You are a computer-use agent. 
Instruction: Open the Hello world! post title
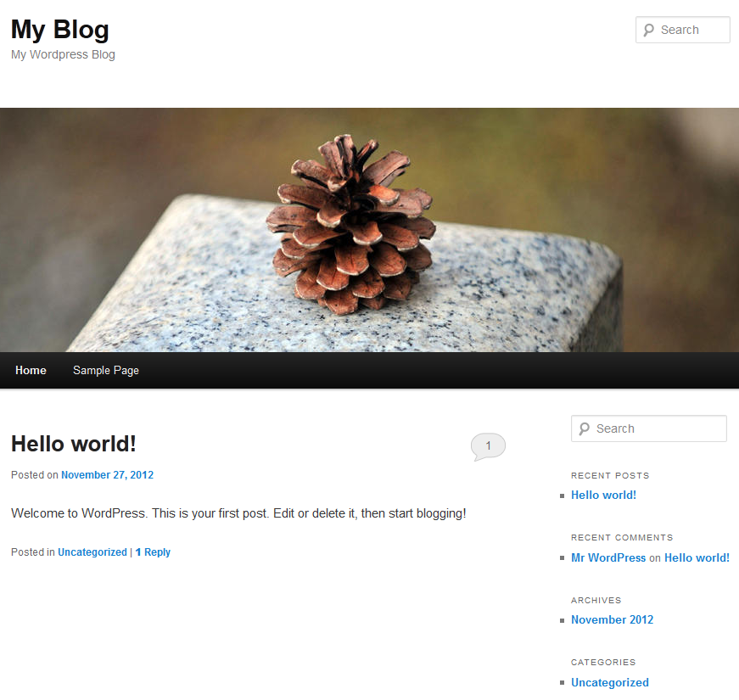74,444
